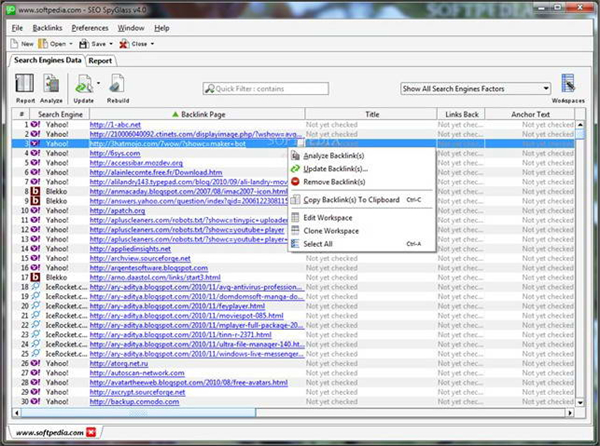The height and width of the screenshot is (446, 600).
Task: Expand the Save button dropdown arrow
Action: (x=110, y=44)
